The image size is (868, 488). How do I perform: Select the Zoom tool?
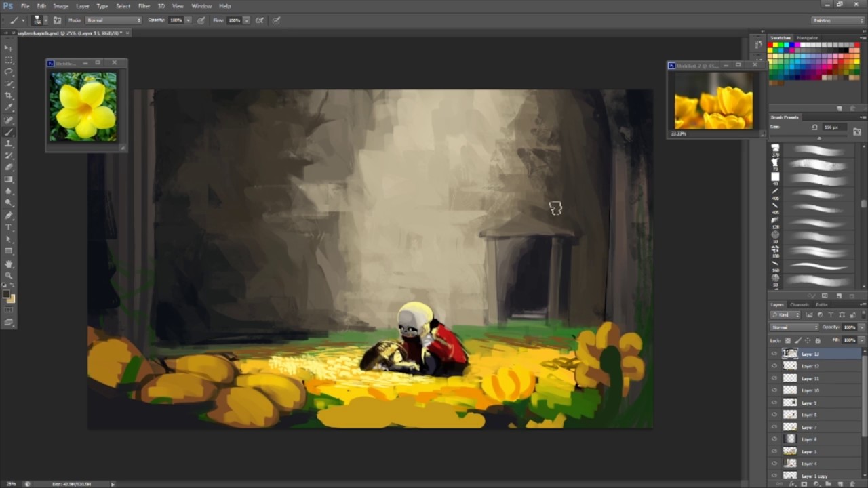pos(9,276)
